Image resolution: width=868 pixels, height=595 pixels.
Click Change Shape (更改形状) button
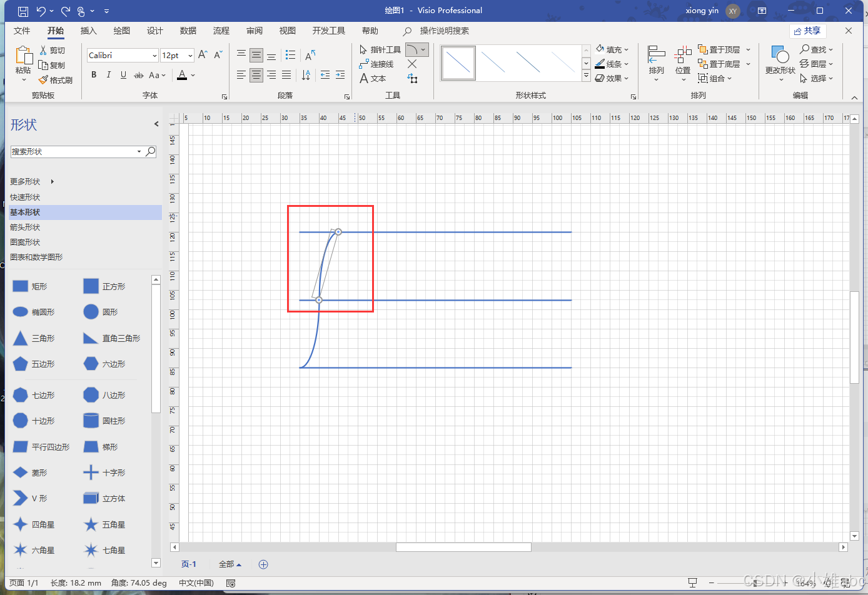(x=780, y=63)
